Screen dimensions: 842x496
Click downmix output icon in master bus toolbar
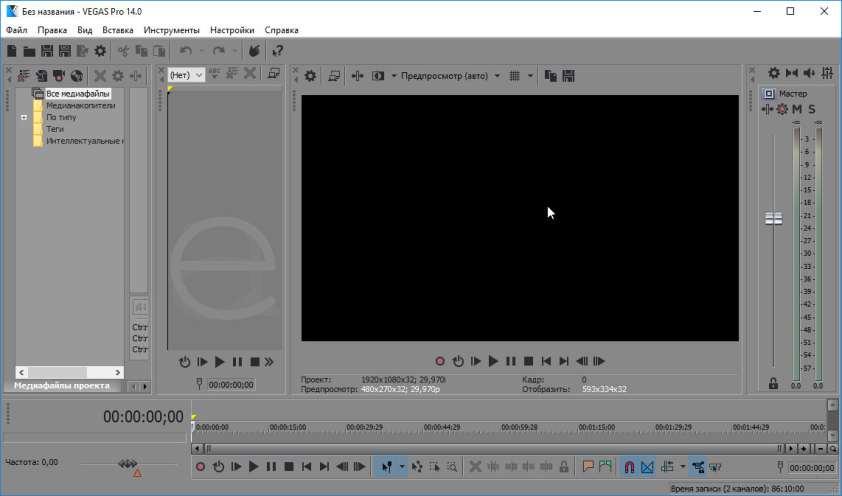(792, 72)
